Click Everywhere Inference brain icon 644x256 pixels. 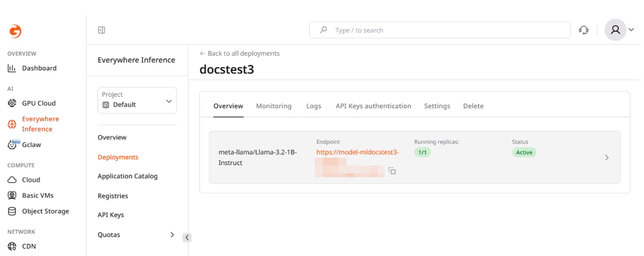(x=12, y=124)
